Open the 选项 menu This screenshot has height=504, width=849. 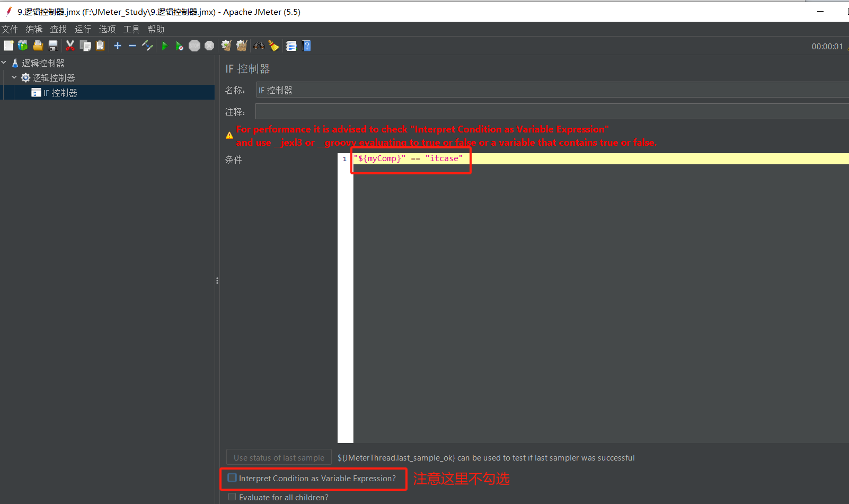click(x=107, y=29)
